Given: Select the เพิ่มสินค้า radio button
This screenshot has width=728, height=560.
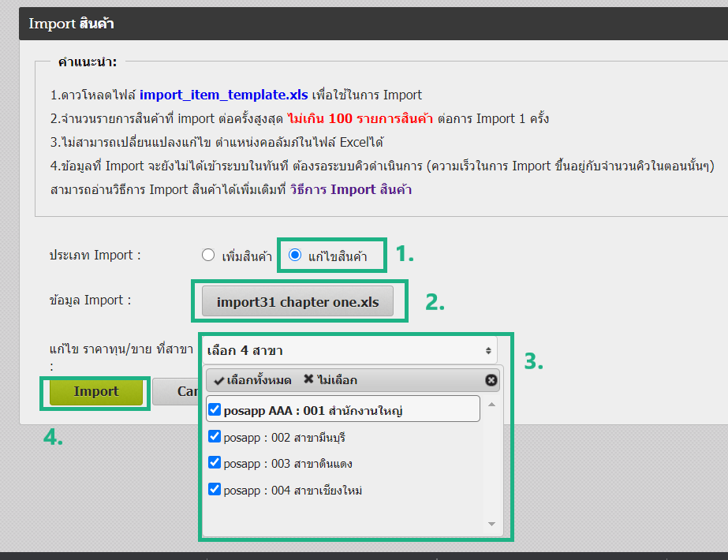Looking at the screenshot, I should (x=208, y=255).
